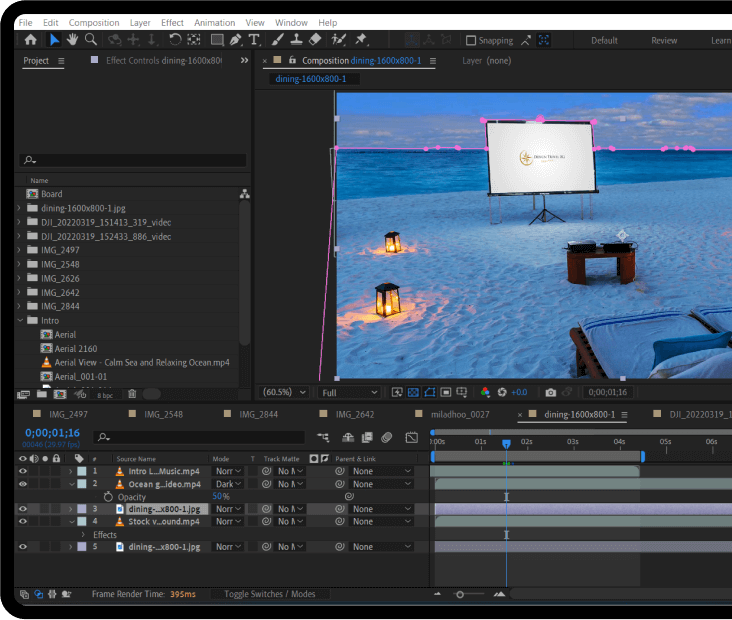Create new composition icon in Project panel
Viewport: 732px width, 620px height.
[60, 395]
